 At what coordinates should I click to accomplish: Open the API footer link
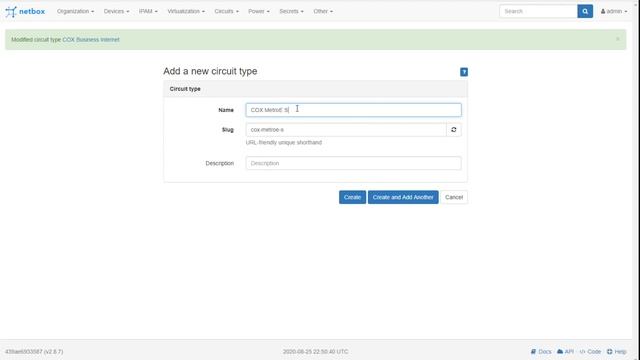tap(566, 351)
